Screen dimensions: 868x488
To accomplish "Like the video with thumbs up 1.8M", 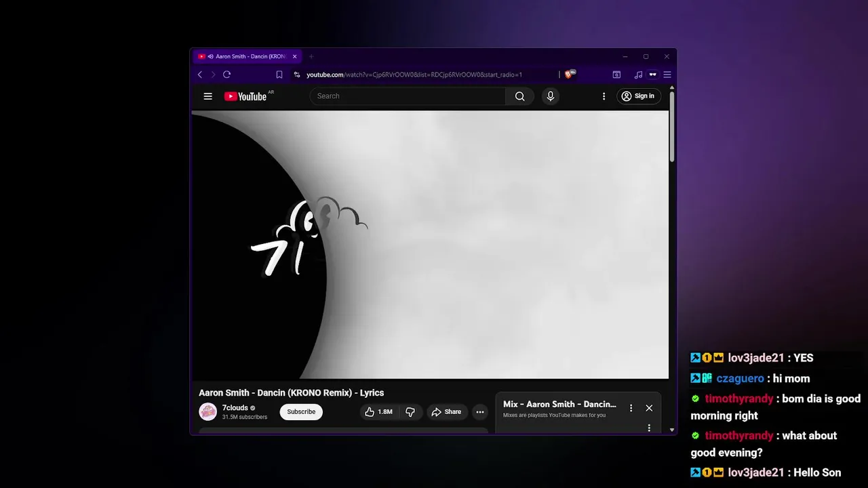I will 378,412.
